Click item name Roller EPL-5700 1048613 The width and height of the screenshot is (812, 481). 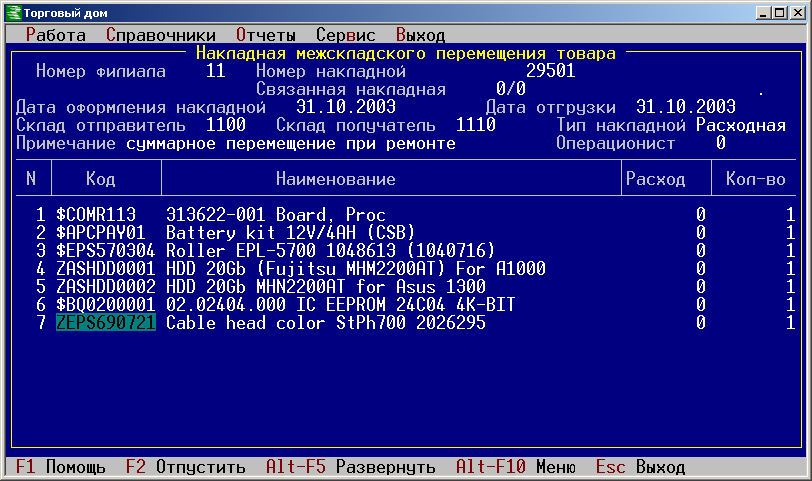[286, 251]
